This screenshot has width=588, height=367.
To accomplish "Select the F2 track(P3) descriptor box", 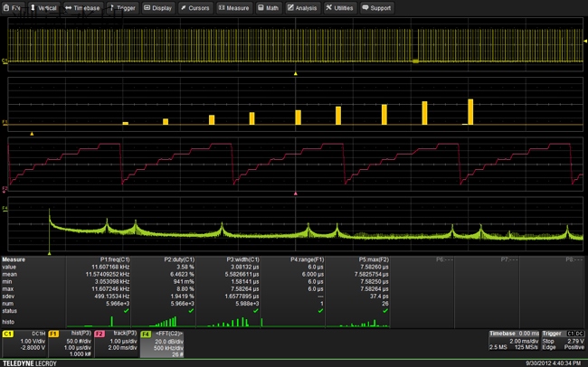I will tap(117, 344).
